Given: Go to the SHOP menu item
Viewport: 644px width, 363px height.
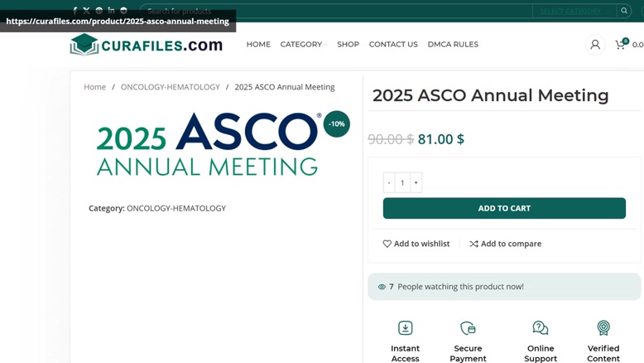Looking at the screenshot, I should 348,45.
